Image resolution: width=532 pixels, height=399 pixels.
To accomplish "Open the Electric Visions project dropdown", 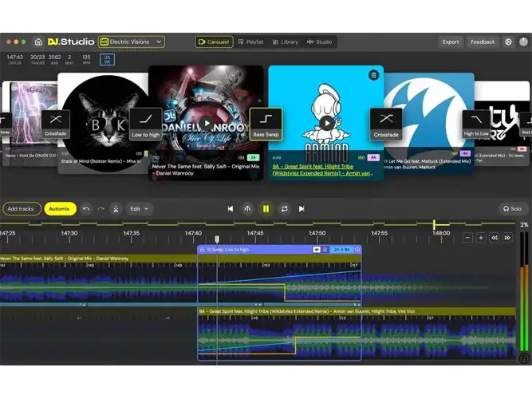I will coord(132,41).
